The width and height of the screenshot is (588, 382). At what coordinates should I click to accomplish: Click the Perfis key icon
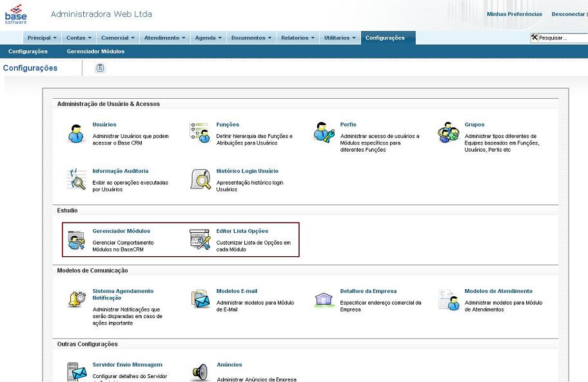(x=324, y=132)
